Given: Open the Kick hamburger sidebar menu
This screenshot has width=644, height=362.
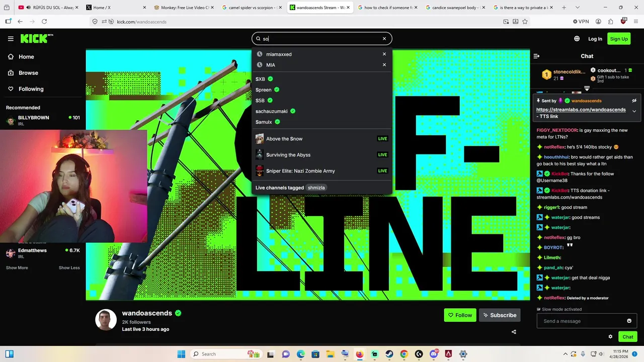Looking at the screenshot, I should click(11, 39).
